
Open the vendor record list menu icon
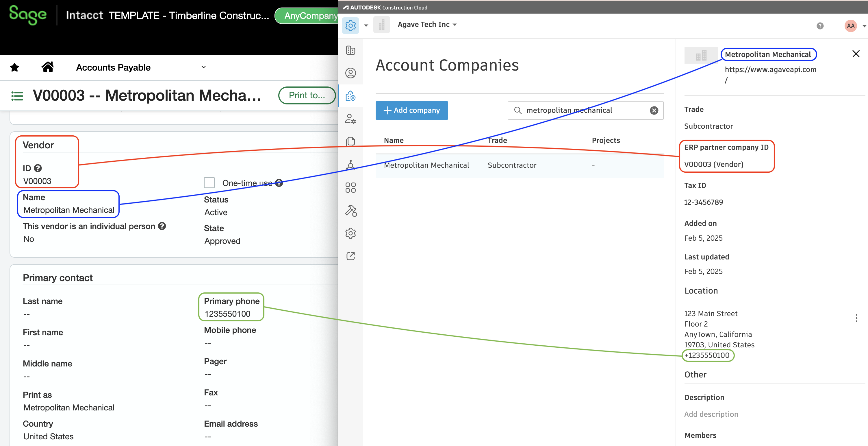[x=17, y=96]
